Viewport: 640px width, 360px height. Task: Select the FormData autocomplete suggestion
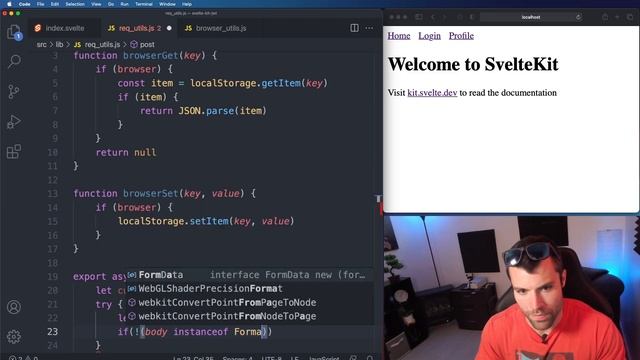(249, 275)
